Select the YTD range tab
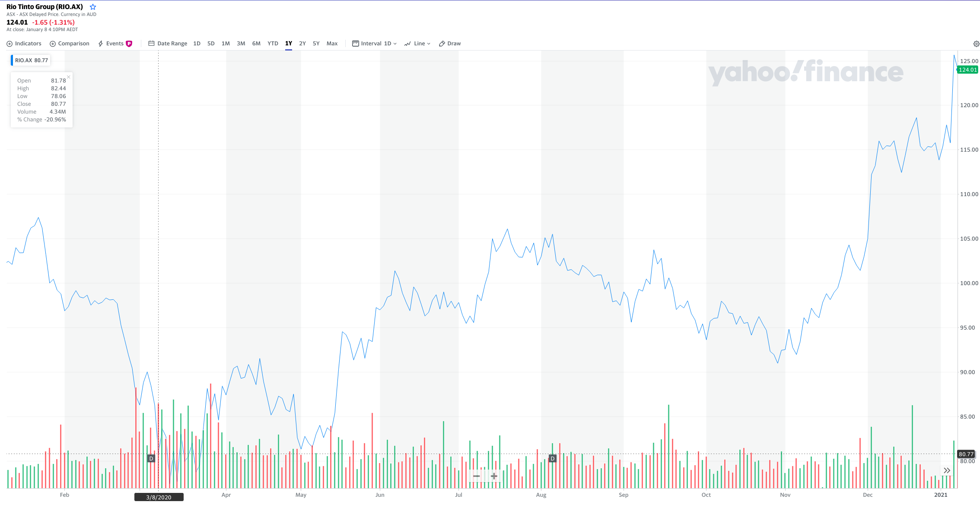980x505 pixels. click(273, 44)
